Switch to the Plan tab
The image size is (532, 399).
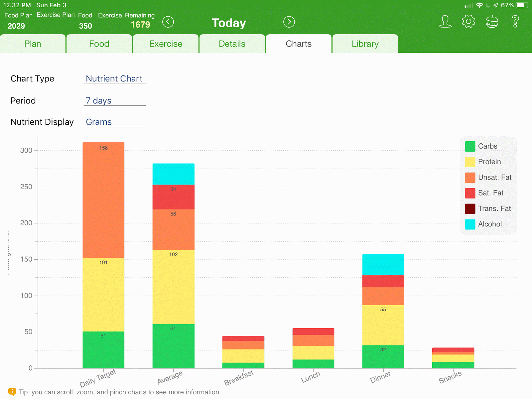(33, 44)
